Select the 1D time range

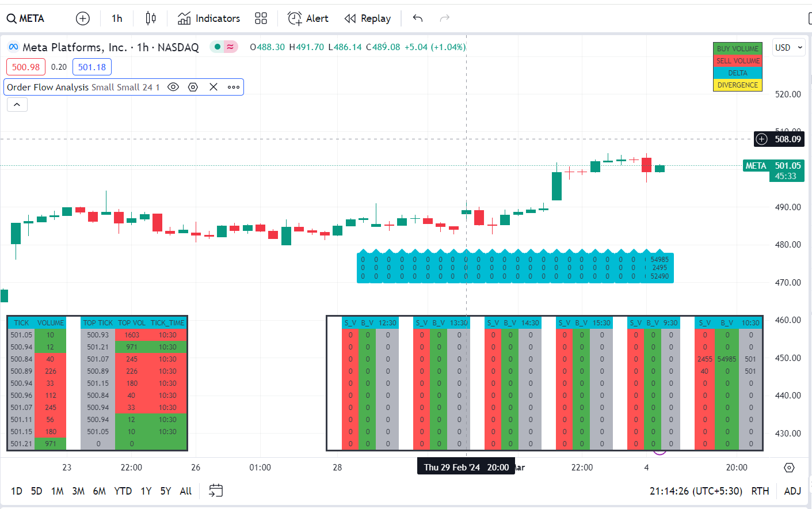click(x=17, y=491)
